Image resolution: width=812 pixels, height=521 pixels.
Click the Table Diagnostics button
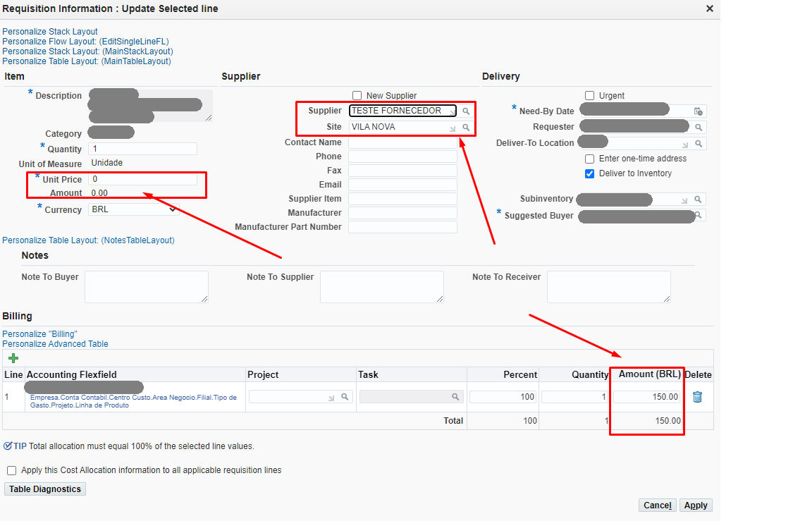pyautogui.click(x=45, y=489)
